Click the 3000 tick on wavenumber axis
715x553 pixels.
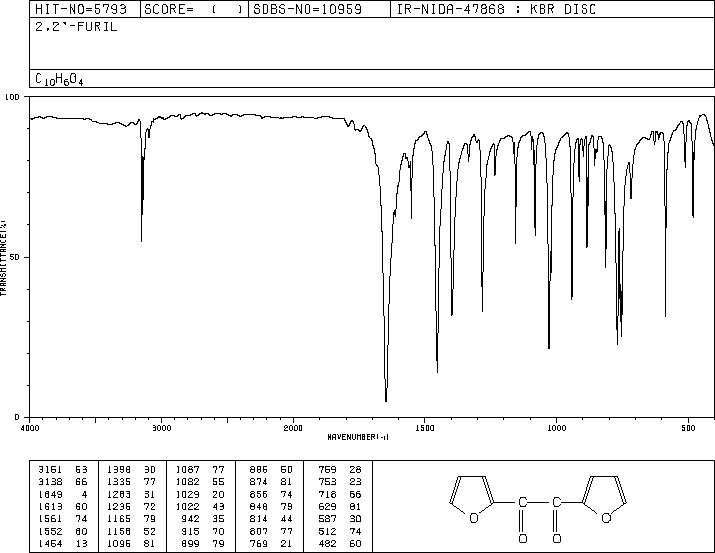tap(161, 428)
